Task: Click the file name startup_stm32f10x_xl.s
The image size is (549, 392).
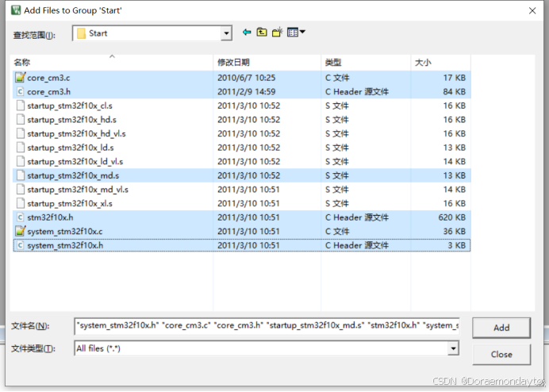Action: (70, 203)
